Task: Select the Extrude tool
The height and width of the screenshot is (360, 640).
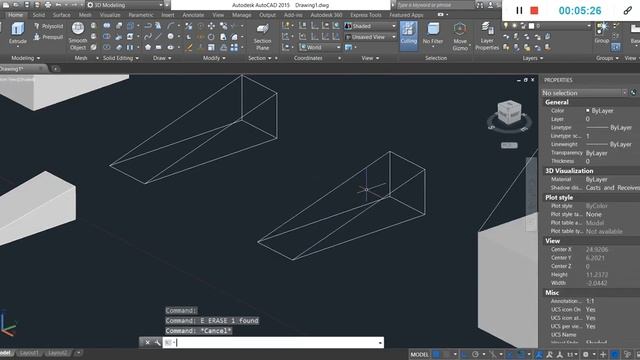Action: [18, 33]
